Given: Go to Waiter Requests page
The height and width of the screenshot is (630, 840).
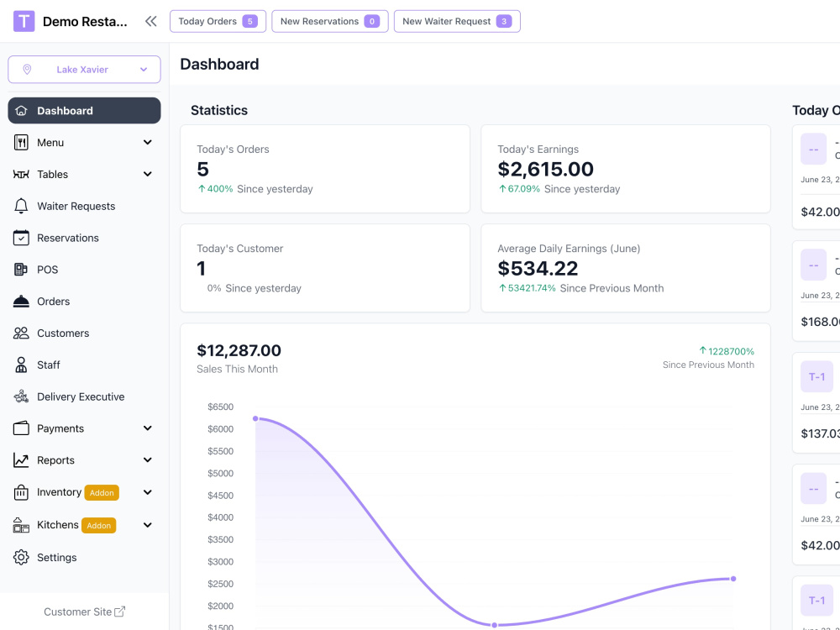Looking at the screenshot, I should click(x=84, y=206).
